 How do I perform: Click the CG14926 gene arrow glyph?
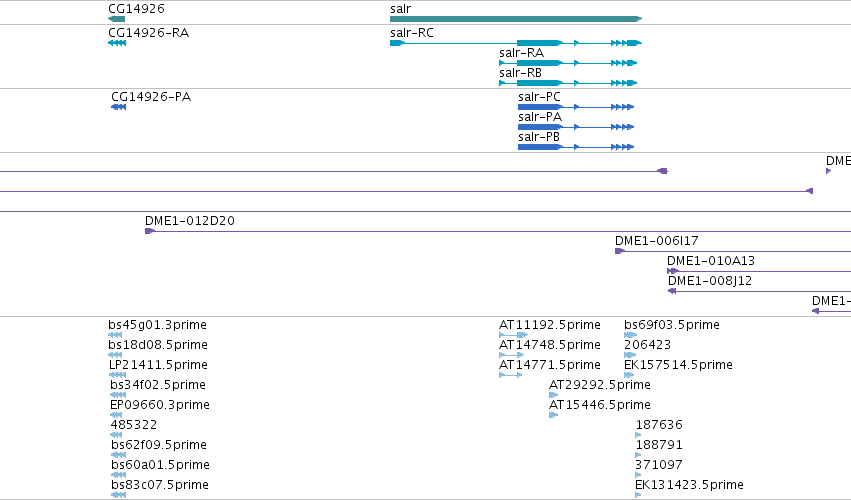pos(117,19)
